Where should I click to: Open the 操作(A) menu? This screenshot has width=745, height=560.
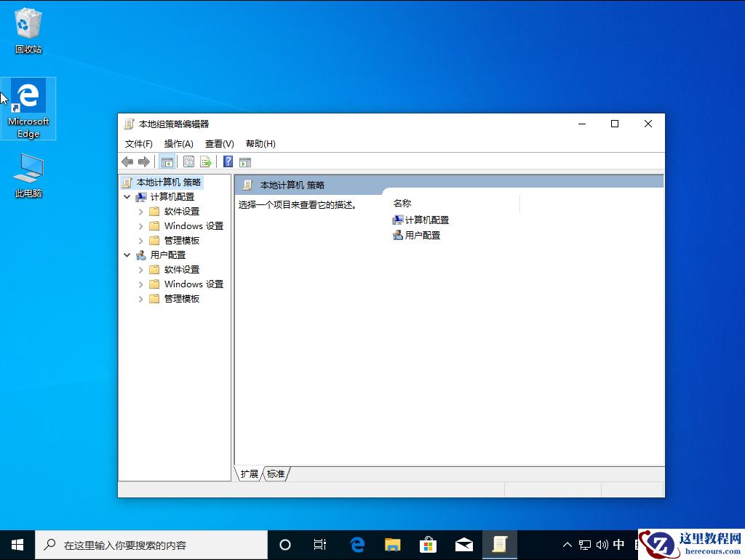[179, 143]
